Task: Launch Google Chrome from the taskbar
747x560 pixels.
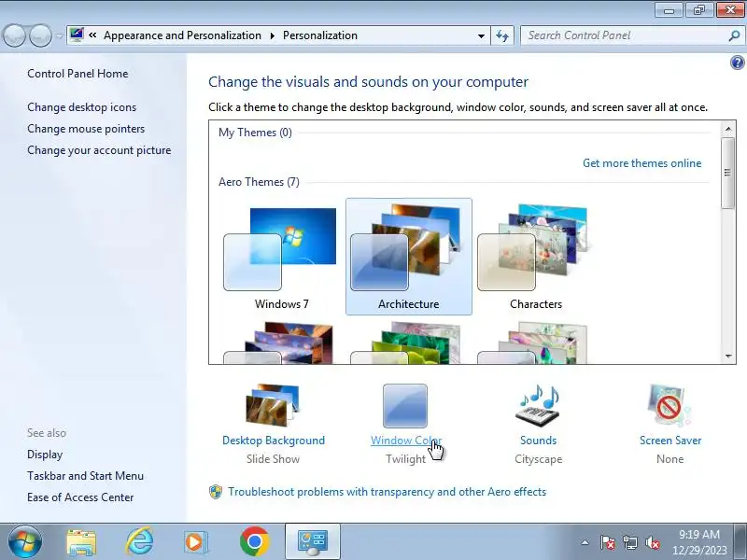Action: pos(254,541)
